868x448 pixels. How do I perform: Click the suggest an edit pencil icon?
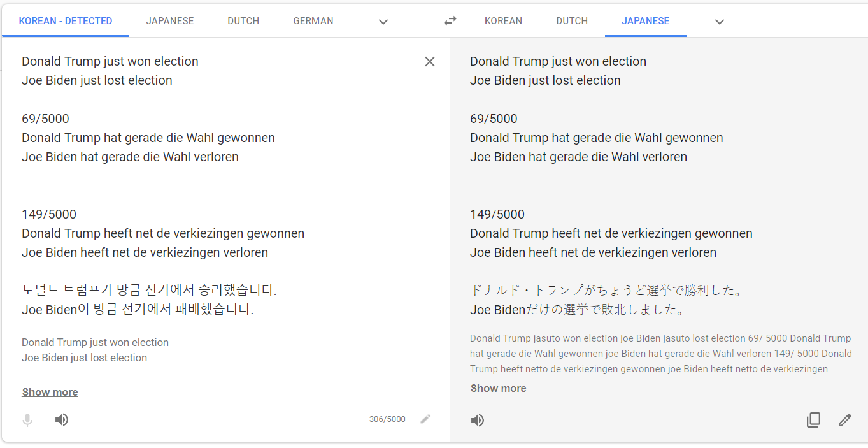pos(845,420)
